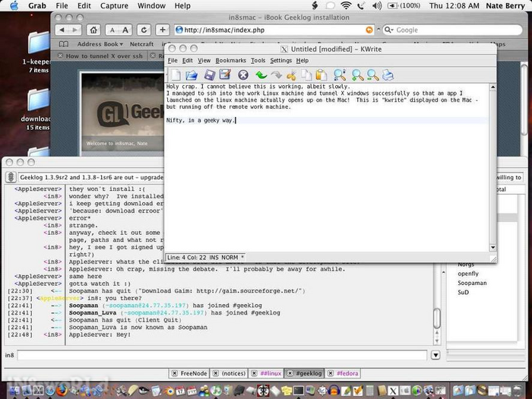Expand the Address Book bookmarks dropdown
Viewport: 532px width, 399px height.
(x=100, y=44)
